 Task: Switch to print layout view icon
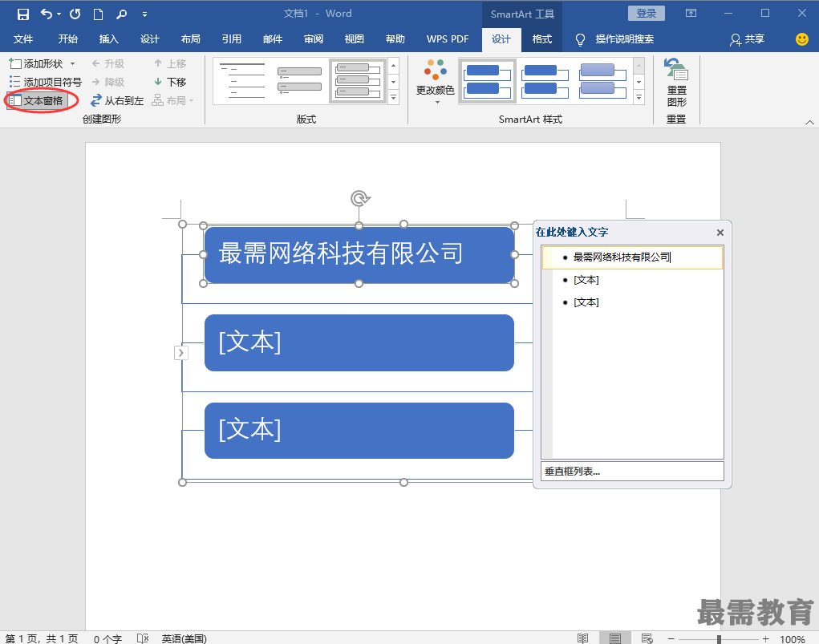614,638
